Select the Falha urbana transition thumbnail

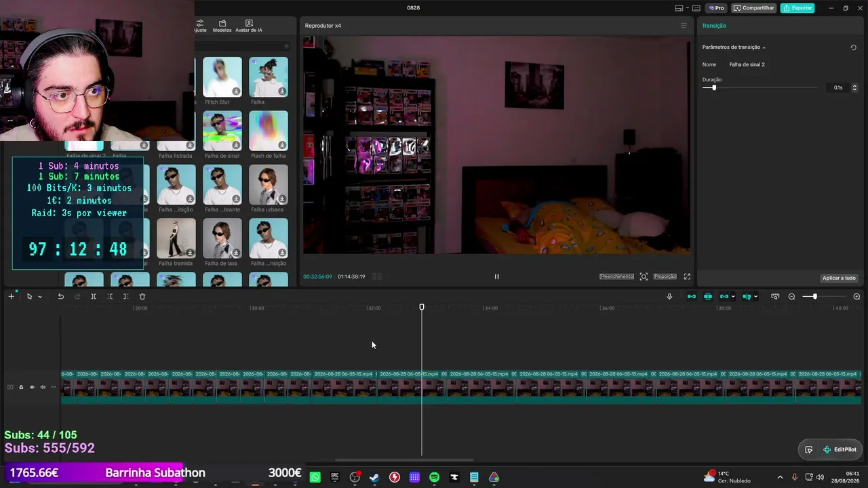(x=268, y=184)
